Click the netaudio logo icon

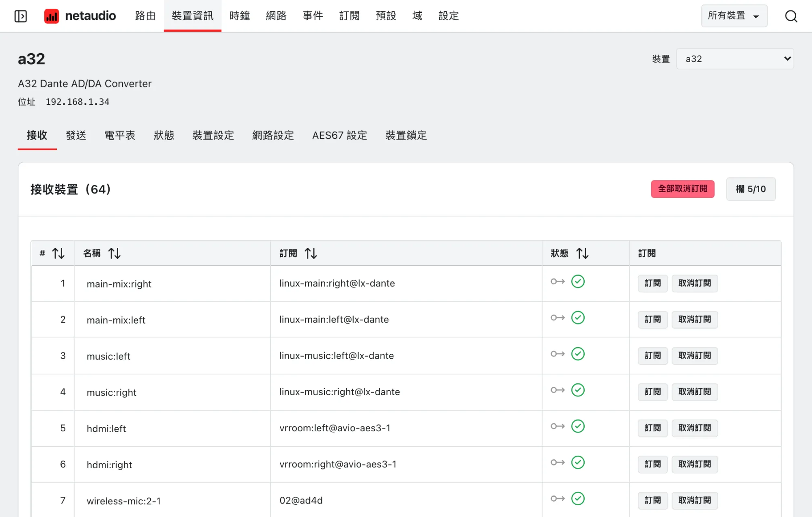click(x=52, y=16)
